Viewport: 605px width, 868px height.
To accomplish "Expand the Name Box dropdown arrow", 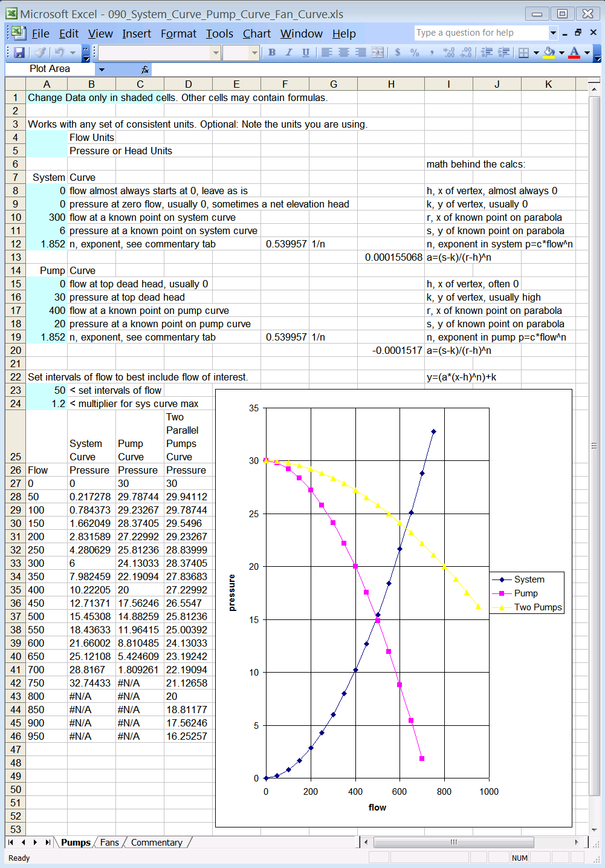I will [x=102, y=70].
